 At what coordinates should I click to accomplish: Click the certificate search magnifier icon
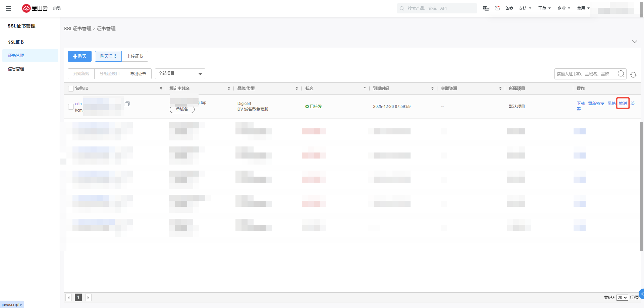621,74
